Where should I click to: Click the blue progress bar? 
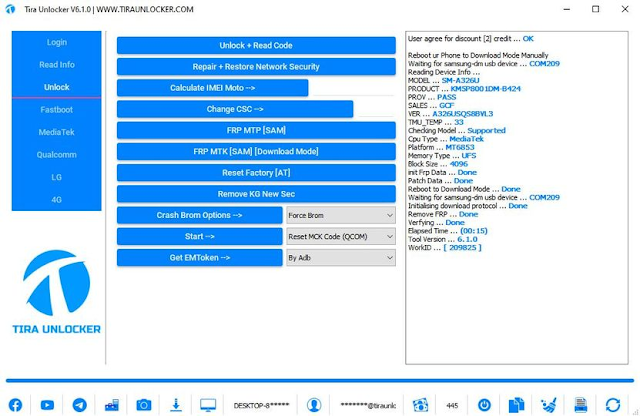point(320,380)
